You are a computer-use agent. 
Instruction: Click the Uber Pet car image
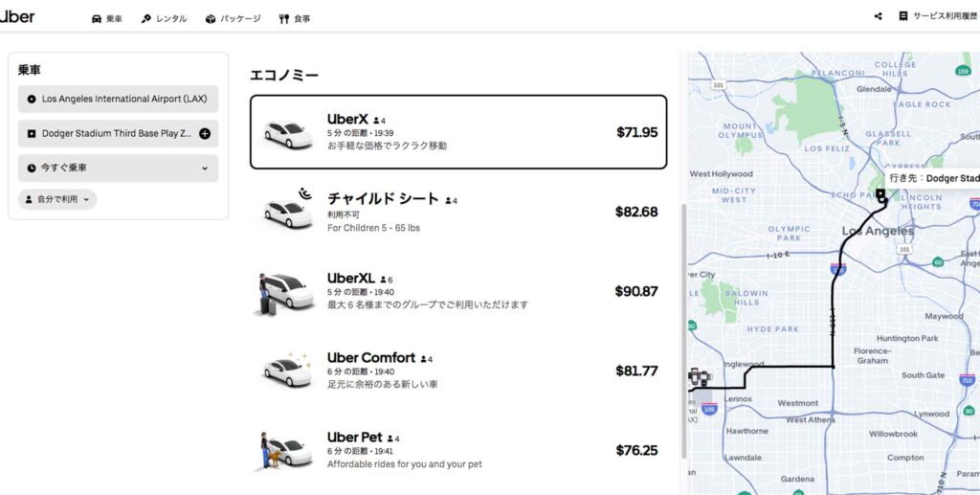[x=285, y=451]
